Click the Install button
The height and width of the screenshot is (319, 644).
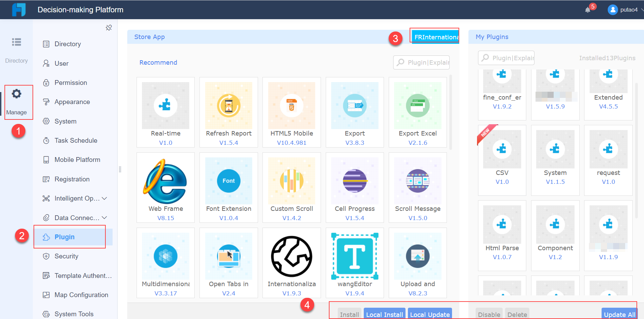pos(349,314)
